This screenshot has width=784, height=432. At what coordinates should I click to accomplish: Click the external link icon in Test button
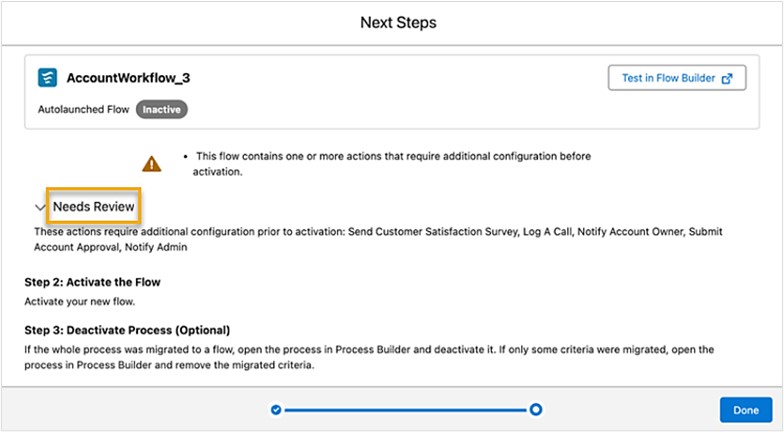(x=727, y=78)
